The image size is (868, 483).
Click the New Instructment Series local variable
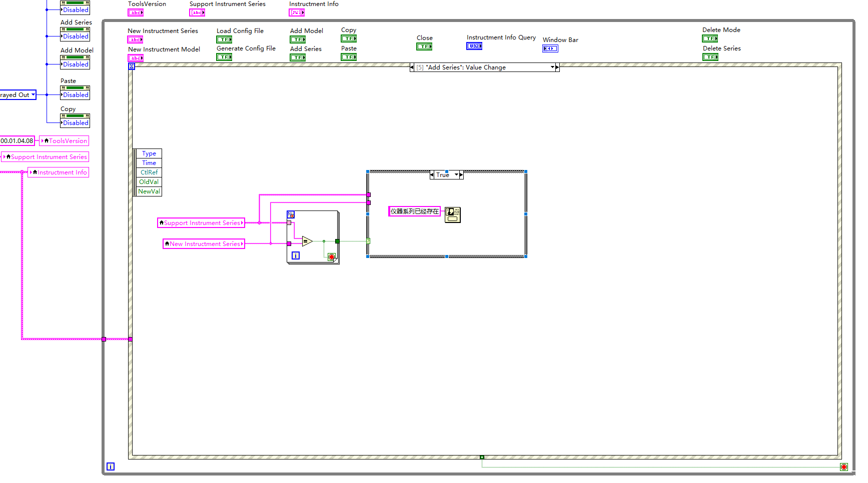point(204,244)
